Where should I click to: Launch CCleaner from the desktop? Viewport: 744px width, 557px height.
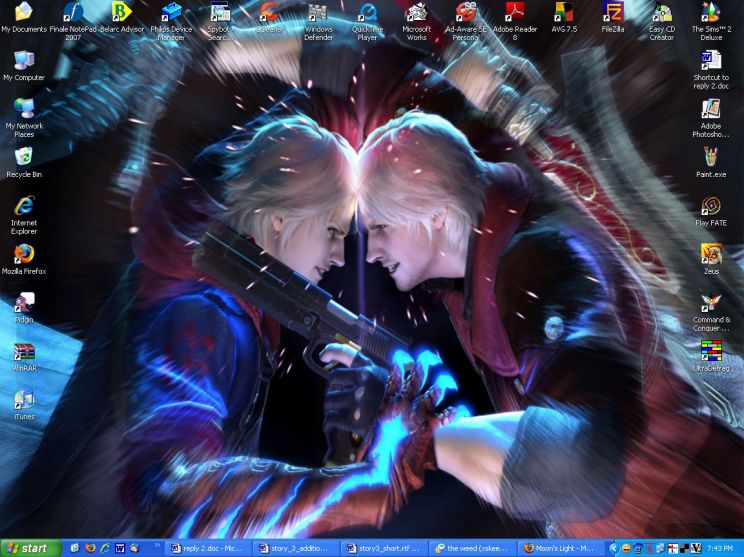[269, 17]
